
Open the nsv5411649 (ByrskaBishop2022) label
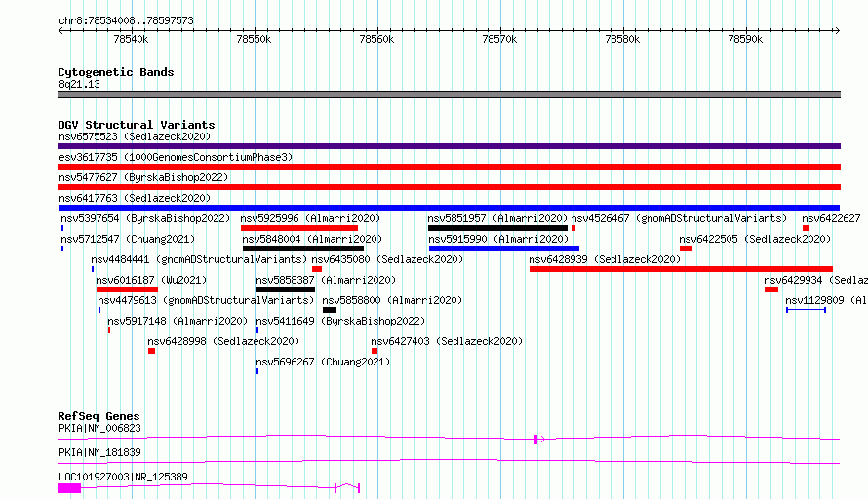340,321
